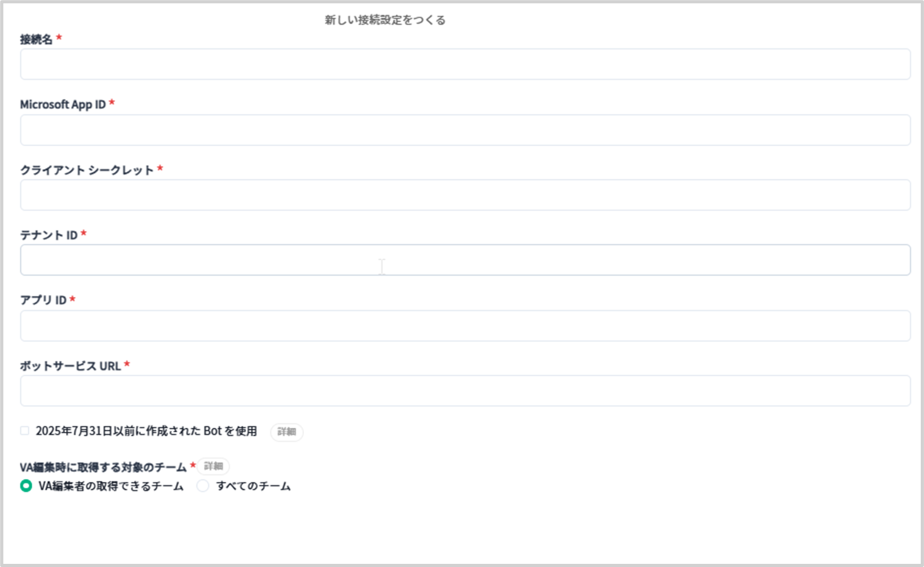Click the アプリ ID field label
Screen dimensions: 924x567
click(x=43, y=300)
